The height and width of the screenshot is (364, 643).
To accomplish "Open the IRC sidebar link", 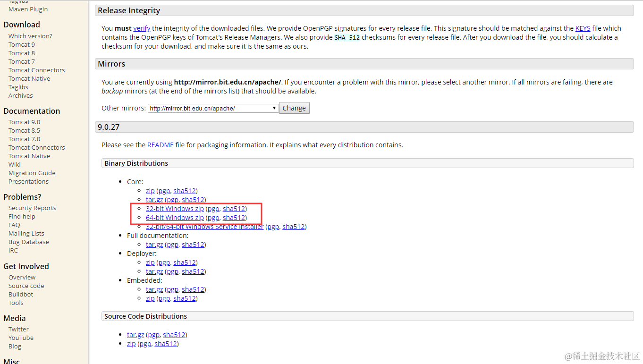I will tap(13, 250).
